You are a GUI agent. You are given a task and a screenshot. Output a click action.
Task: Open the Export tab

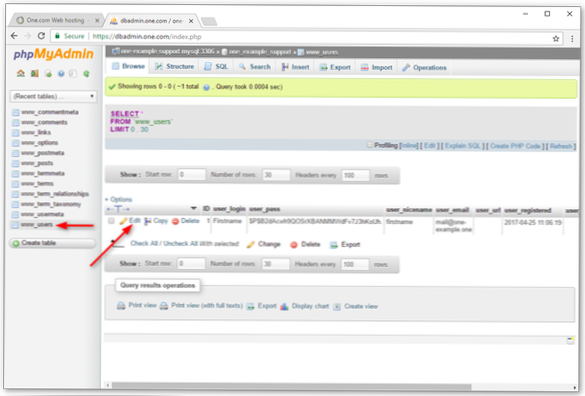(335, 68)
